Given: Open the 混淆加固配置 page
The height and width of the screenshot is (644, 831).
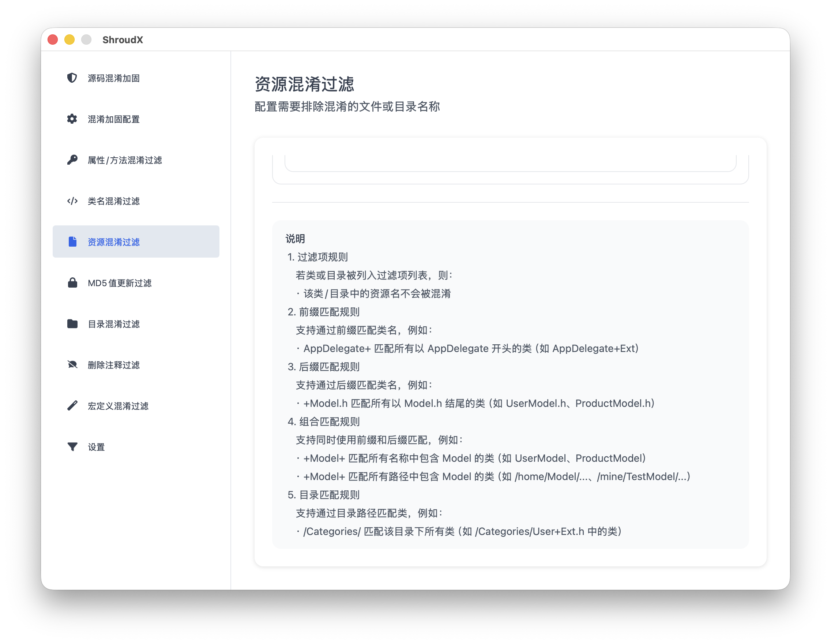Looking at the screenshot, I should pyautogui.click(x=136, y=119).
